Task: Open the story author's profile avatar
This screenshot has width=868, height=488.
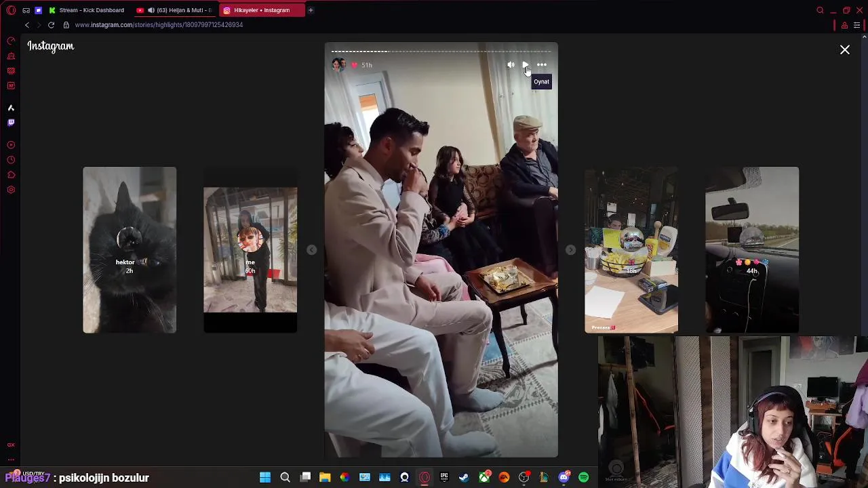Action: click(x=338, y=65)
